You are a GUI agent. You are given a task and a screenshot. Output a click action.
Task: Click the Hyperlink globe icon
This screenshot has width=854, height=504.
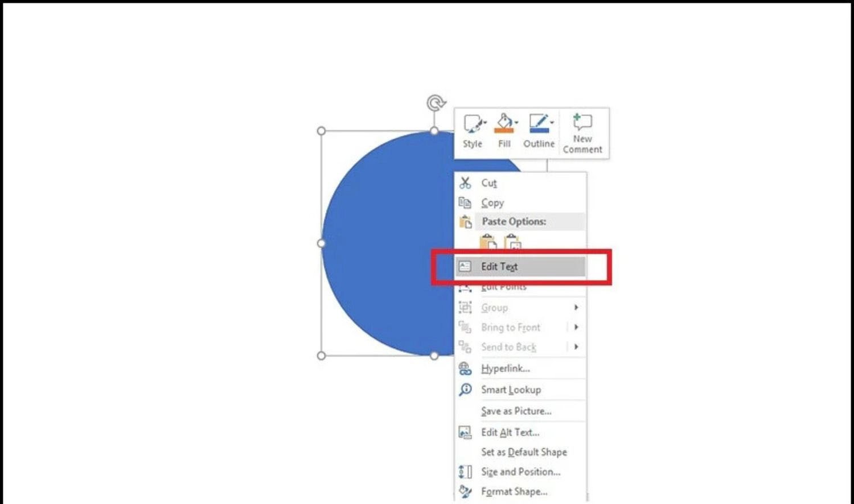(465, 369)
